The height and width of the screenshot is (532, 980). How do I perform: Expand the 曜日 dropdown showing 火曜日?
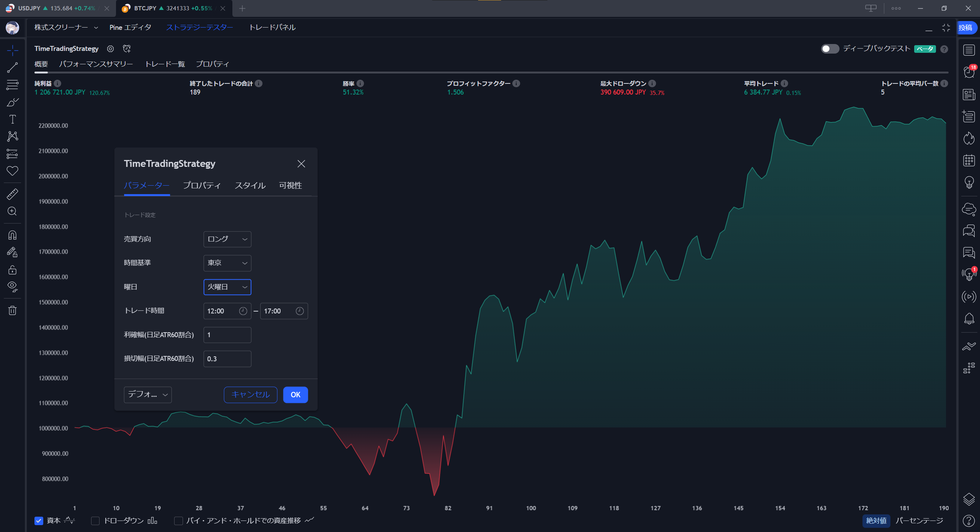click(x=227, y=287)
